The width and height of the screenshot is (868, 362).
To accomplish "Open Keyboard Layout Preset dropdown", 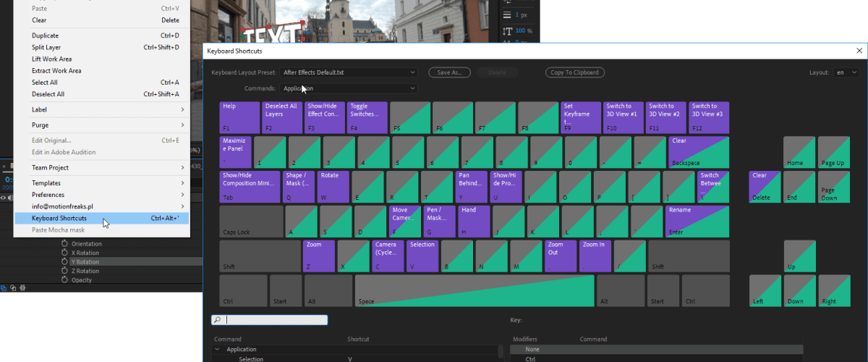I will [349, 72].
